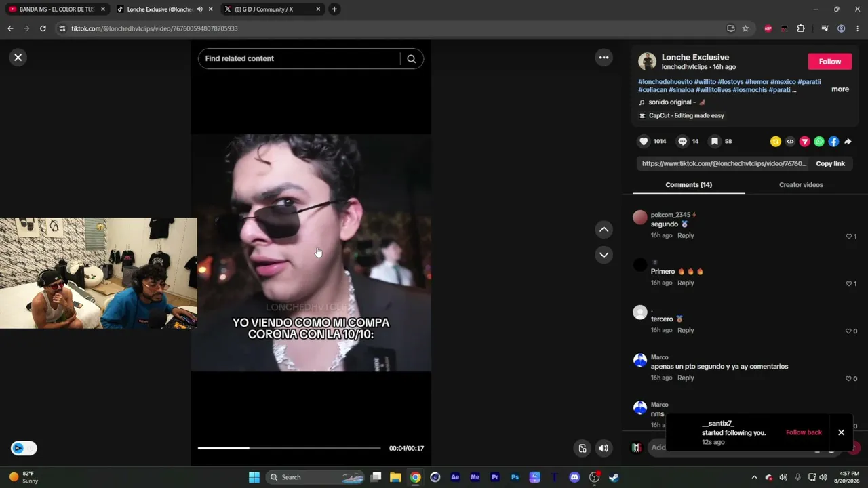
Task: Open comments via the speech bubble icon
Action: point(682,142)
